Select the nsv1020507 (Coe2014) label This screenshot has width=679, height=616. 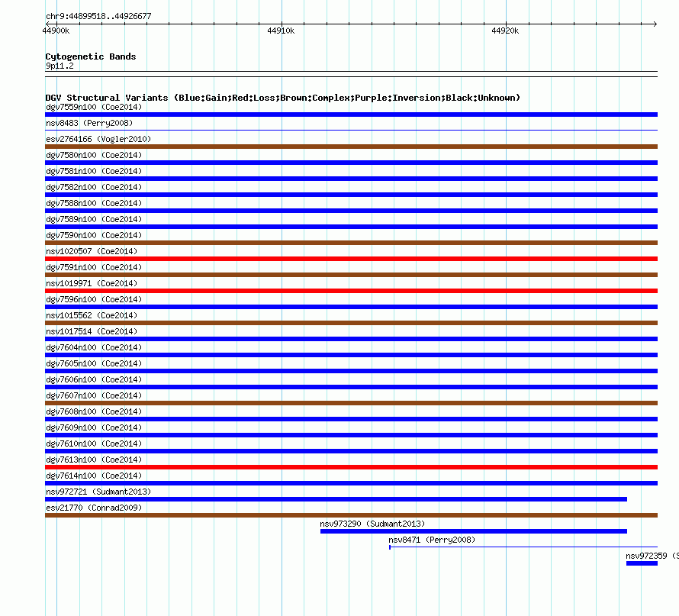click(92, 251)
